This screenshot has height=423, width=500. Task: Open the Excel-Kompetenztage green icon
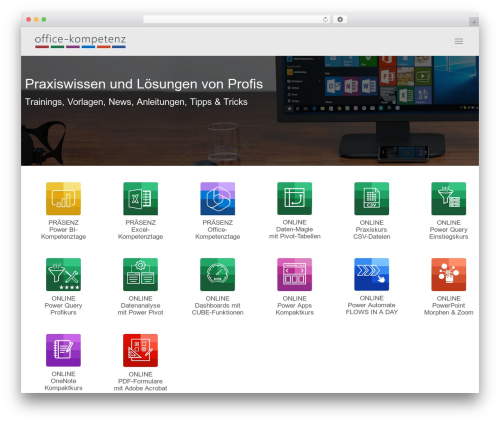140,198
